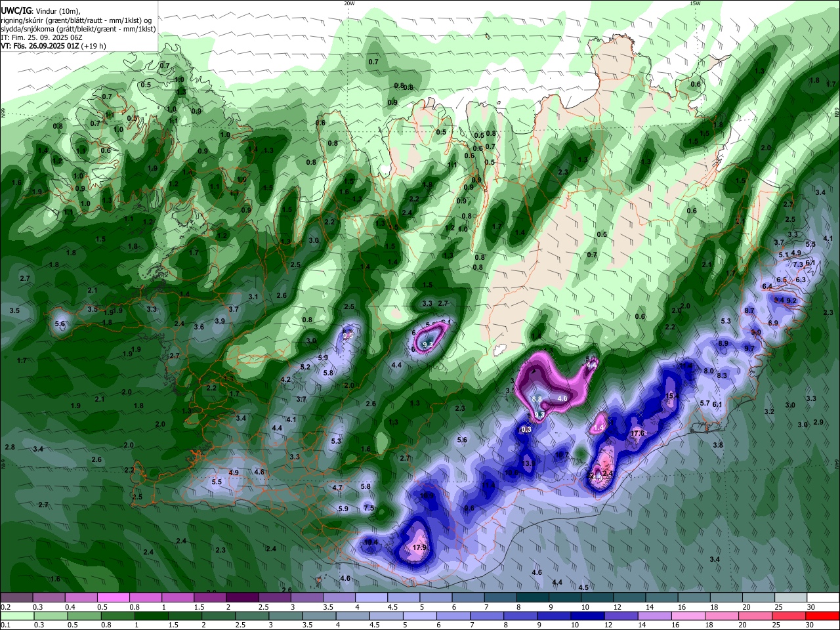Click the 5.7 precipitation value on the map
The height and width of the screenshot is (630, 840).
(x=705, y=403)
